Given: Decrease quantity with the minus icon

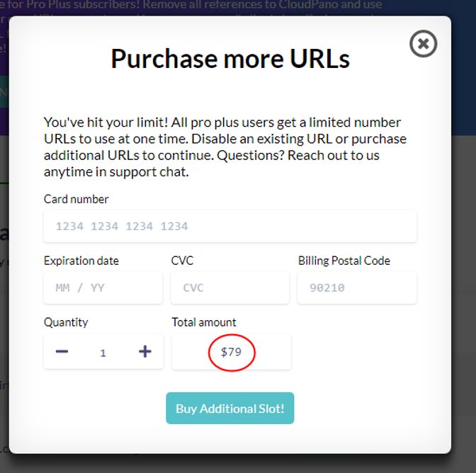Looking at the screenshot, I should (62, 351).
